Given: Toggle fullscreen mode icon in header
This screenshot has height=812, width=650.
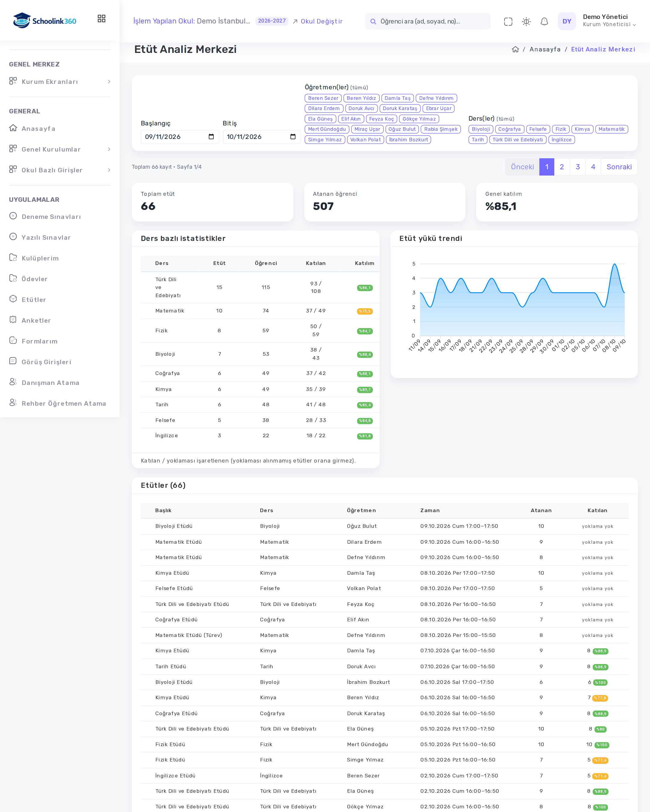Looking at the screenshot, I should (508, 21).
